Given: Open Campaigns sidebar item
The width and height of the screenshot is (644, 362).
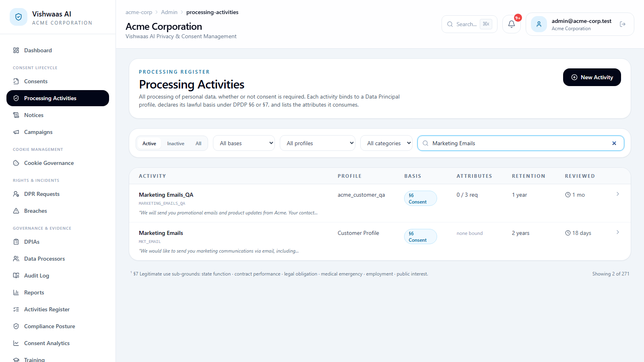Looking at the screenshot, I should (58, 132).
